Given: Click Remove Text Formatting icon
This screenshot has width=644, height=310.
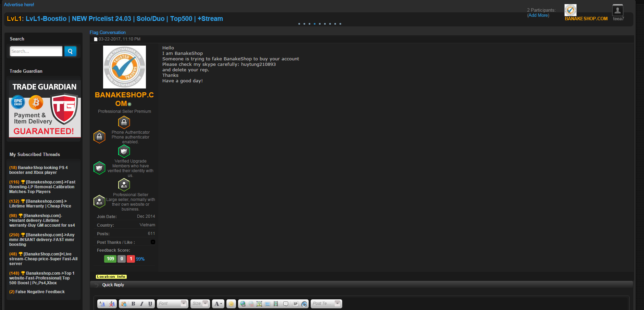Looking at the screenshot, I should tap(112, 304).
